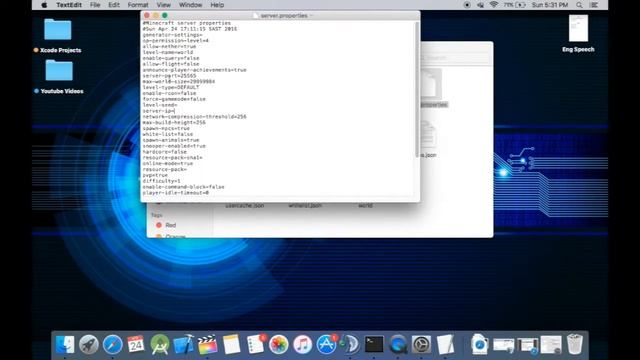Open Launchpad from the Dock
Screen dimensions: 640x360
[89, 345]
